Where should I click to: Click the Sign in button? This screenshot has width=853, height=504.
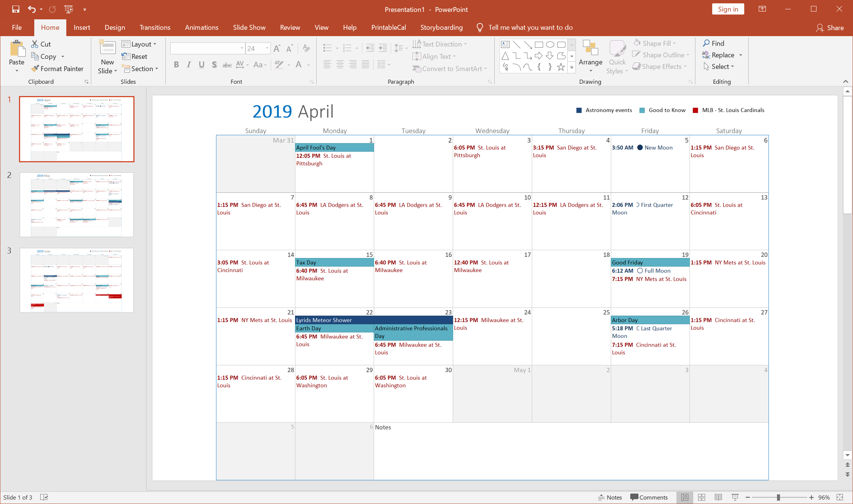[728, 9]
